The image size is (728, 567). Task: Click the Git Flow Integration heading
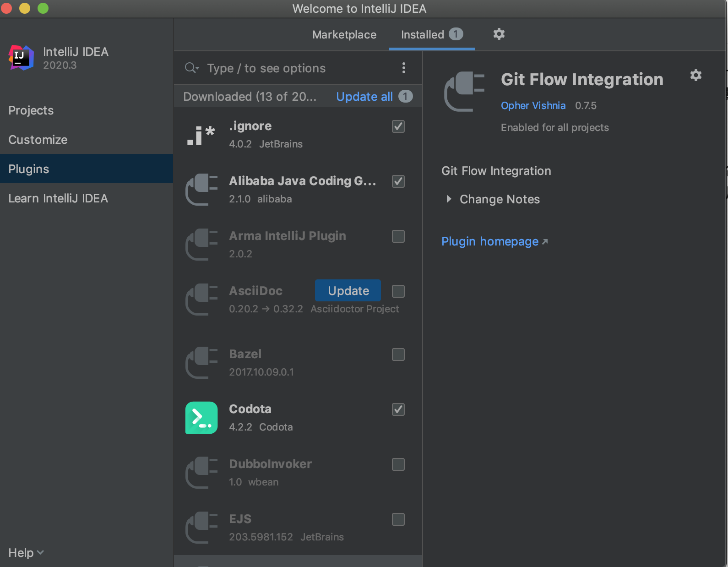pos(582,79)
